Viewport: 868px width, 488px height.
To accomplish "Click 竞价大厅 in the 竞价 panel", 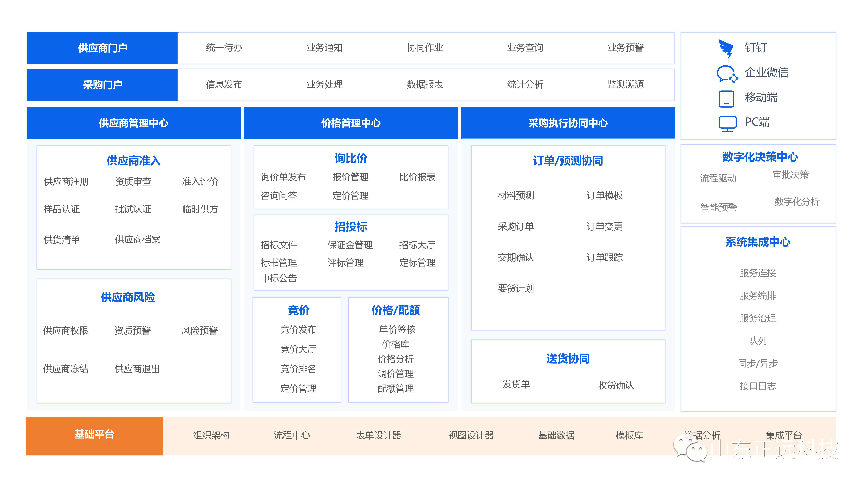I will coord(298,349).
